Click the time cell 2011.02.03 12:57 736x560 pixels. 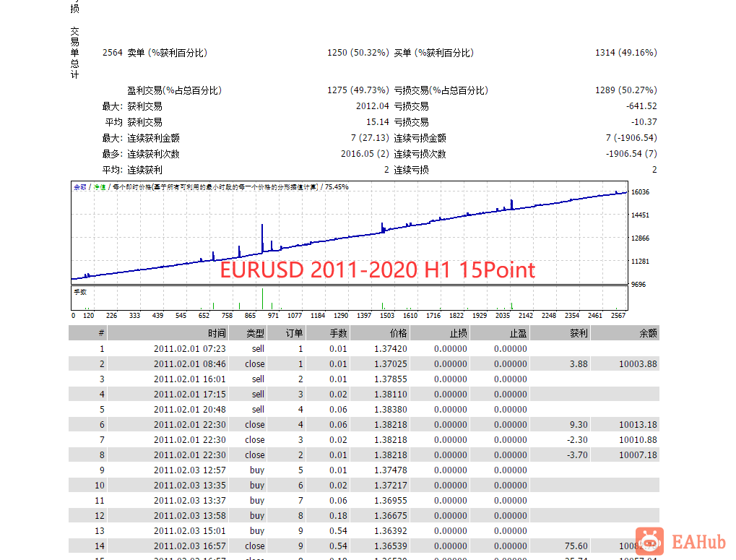click(x=190, y=470)
